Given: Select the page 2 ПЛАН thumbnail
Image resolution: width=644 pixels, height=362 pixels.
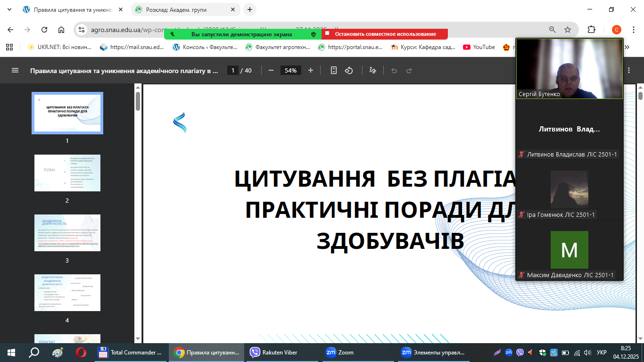Looking at the screenshot, I should [x=67, y=173].
